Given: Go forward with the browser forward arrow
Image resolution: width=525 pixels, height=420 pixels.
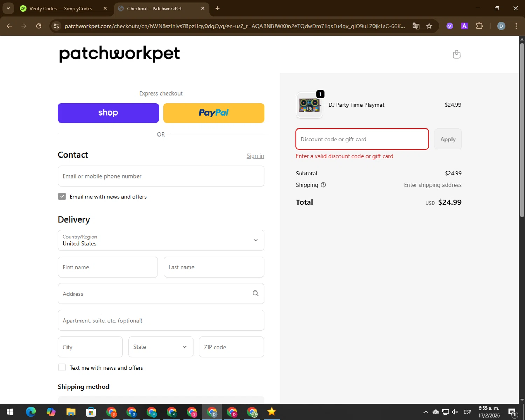Looking at the screenshot, I should click(x=24, y=26).
